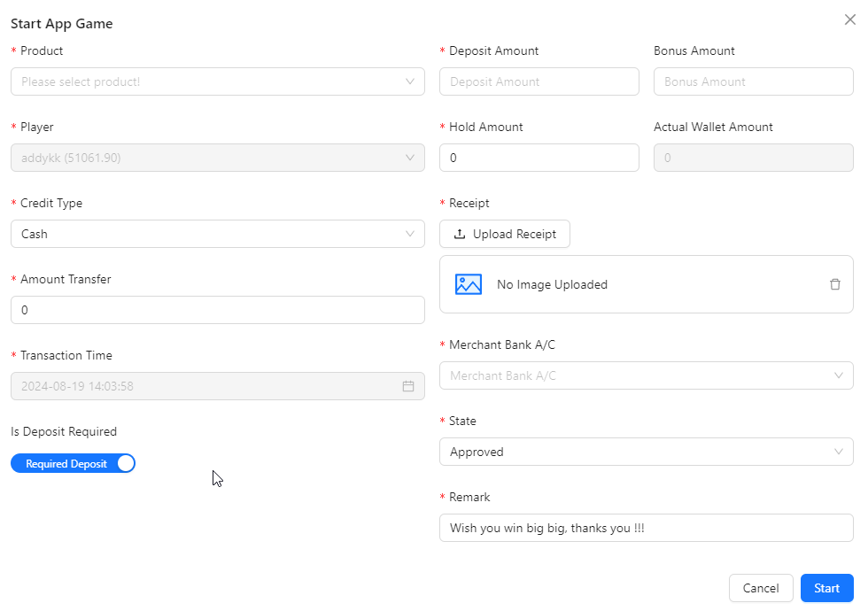The width and height of the screenshot is (868, 611).
Task: Click the image placeholder icon in receipt box
Action: (x=468, y=284)
